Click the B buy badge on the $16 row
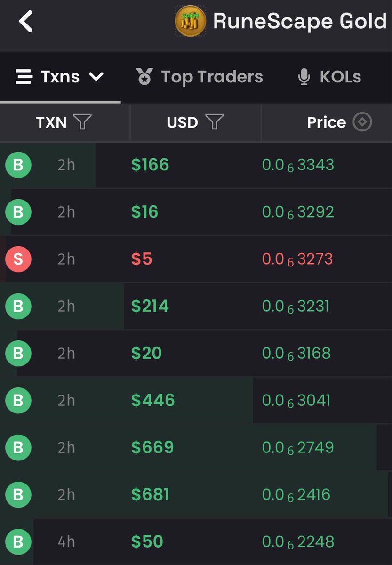The image size is (392, 565). [18, 212]
